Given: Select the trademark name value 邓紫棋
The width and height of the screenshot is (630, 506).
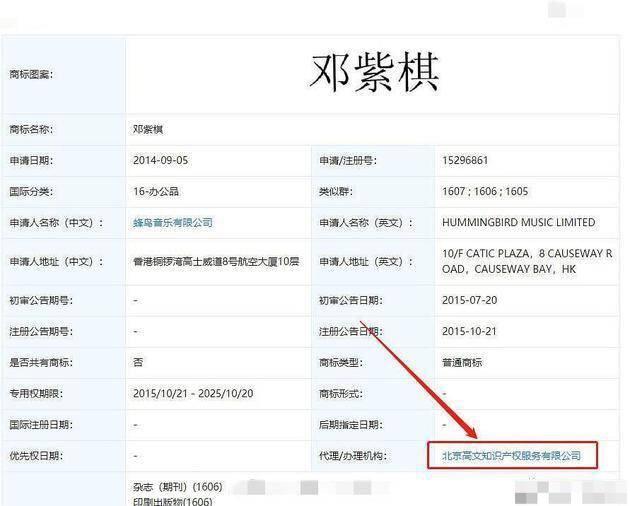Looking at the screenshot, I should click(x=148, y=129).
